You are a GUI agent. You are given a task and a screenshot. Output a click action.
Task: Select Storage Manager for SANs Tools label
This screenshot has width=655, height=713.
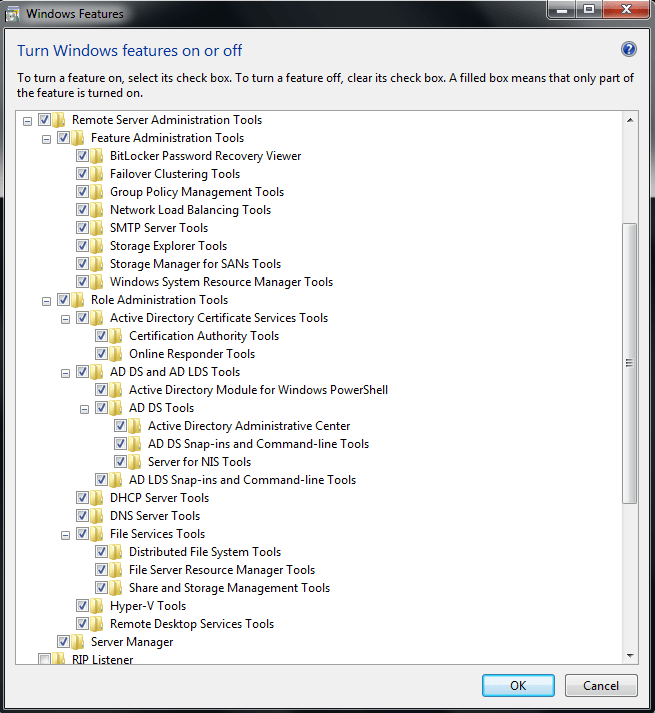tap(195, 264)
